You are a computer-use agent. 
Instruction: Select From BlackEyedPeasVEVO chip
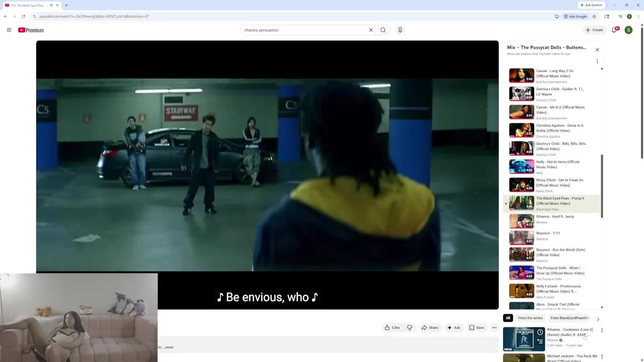pos(570,318)
